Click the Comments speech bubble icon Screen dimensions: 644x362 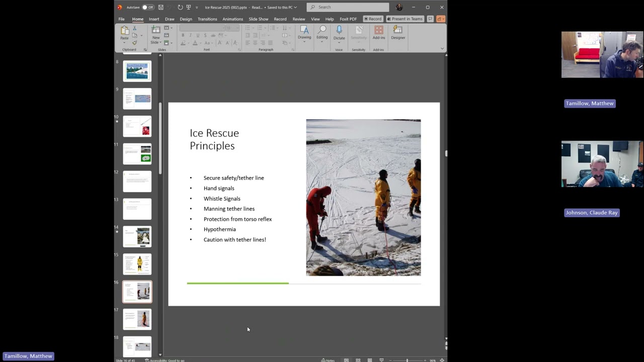pos(430,19)
